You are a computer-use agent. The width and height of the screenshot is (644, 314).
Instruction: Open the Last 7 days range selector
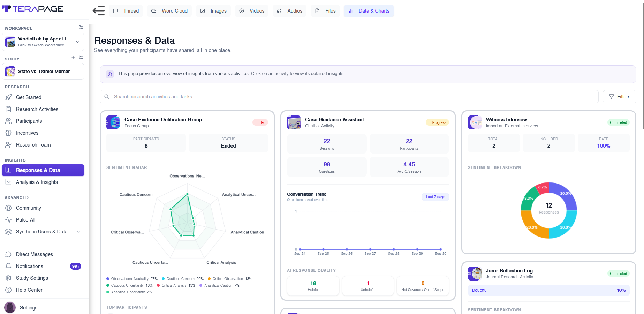coord(435,197)
